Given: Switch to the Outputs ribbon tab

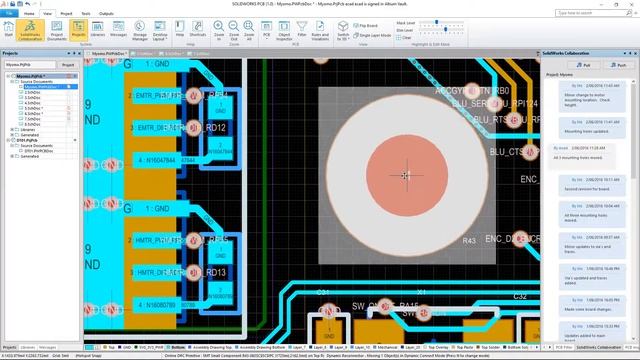Looking at the screenshot, I should pyautogui.click(x=106, y=13).
